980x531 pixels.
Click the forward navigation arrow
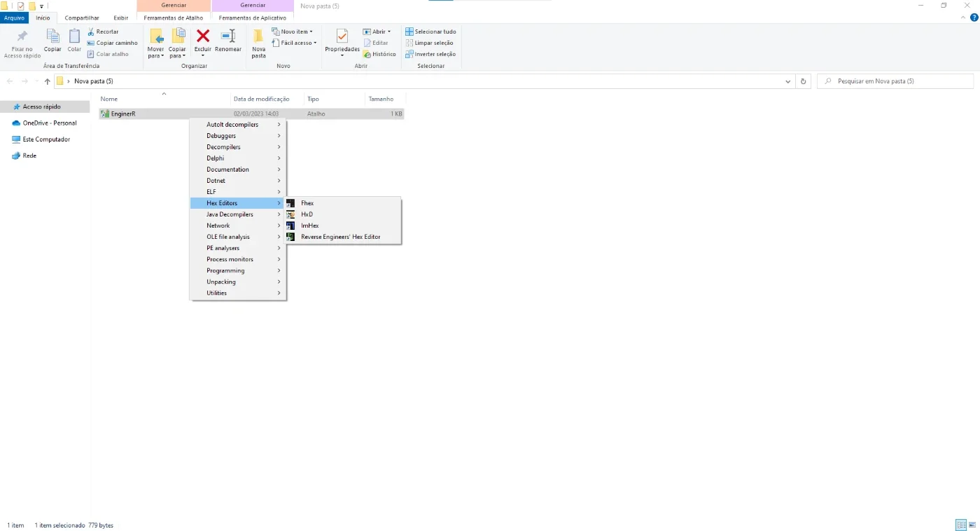(24, 81)
